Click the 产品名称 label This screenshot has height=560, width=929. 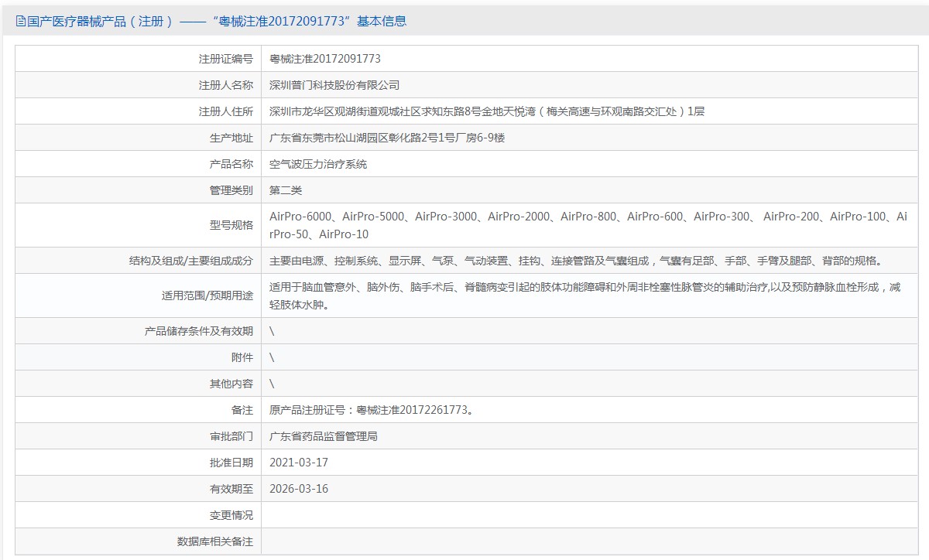click(x=231, y=164)
